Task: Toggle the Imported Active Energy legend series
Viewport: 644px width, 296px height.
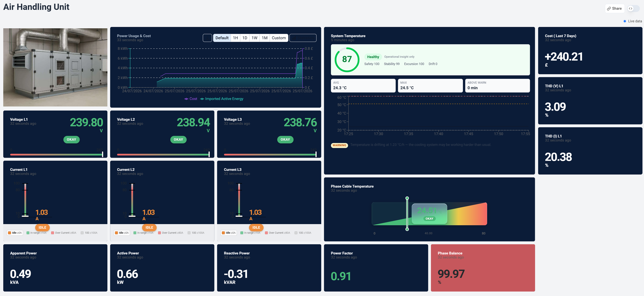Action: [222, 99]
